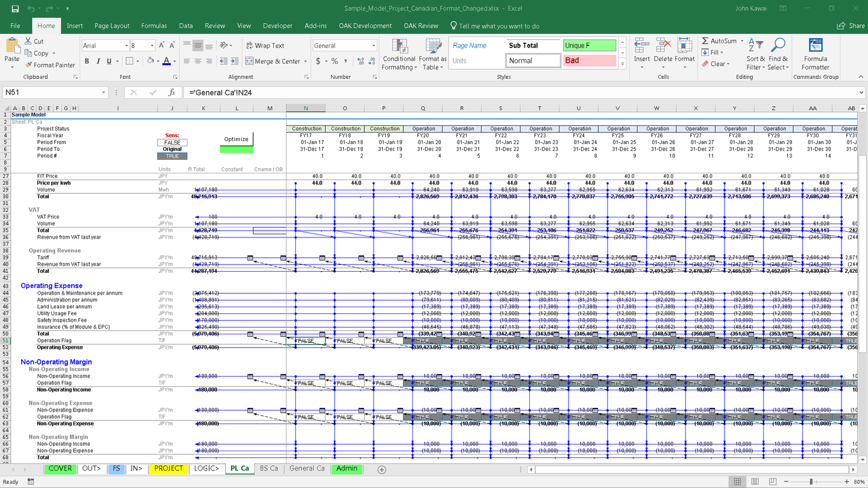This screenshot has height=488, width=868.
Task: Open the font name dropdown showing Arial
Action: (127, 46)
